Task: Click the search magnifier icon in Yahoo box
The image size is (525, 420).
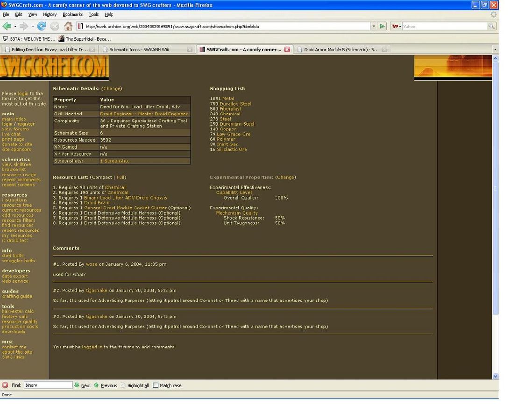Action: point(491,26)
